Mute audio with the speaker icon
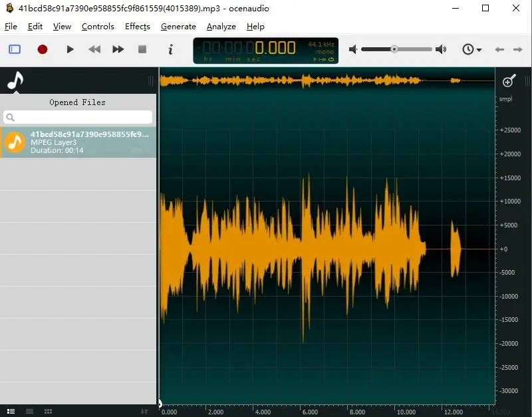Screen dimensions: 532x417 coord(353,49)
